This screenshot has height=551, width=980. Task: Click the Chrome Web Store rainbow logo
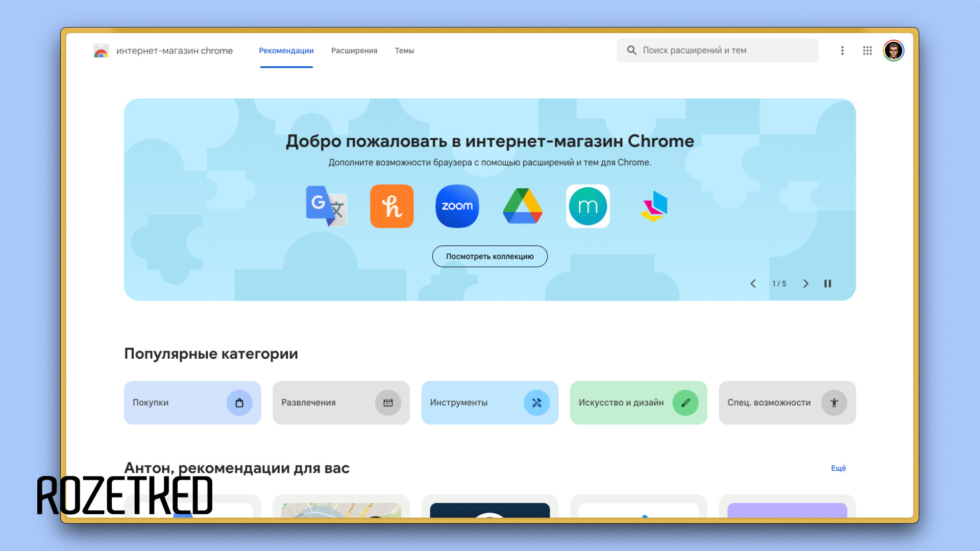(101, 51)
